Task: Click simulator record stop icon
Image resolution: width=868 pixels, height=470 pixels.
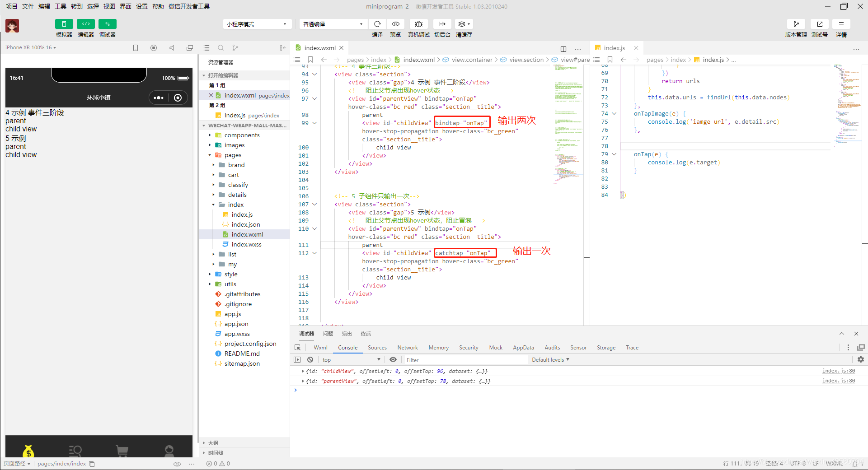Action: click(154, 48)
